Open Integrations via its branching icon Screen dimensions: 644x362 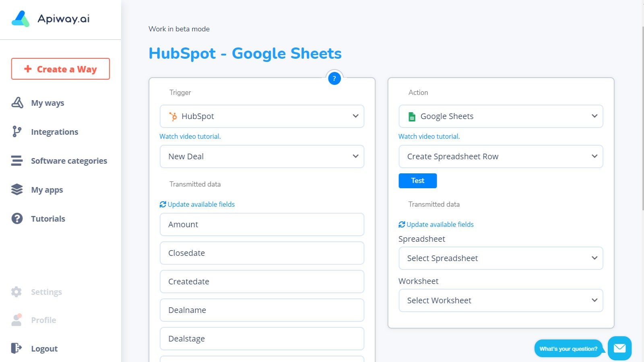click(17, 132)
